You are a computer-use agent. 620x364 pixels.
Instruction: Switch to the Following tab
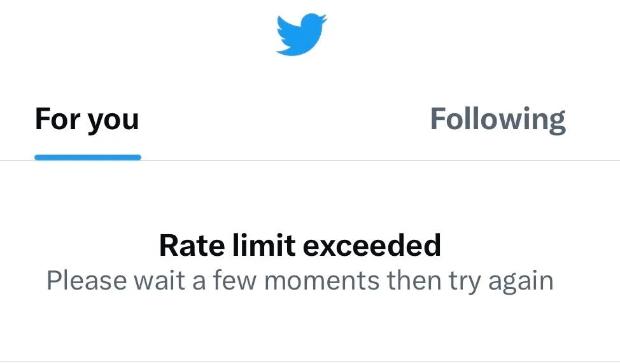click(498, 120)
